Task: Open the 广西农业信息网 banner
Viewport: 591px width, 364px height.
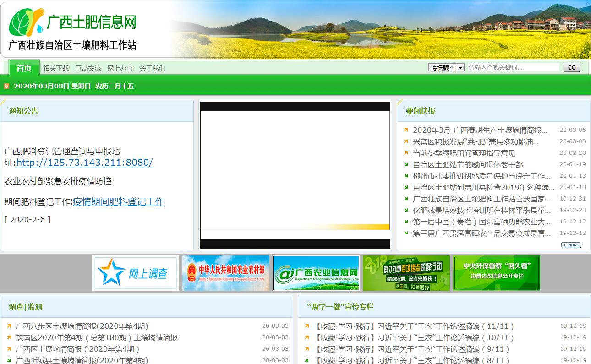Action: pos(316,273)
